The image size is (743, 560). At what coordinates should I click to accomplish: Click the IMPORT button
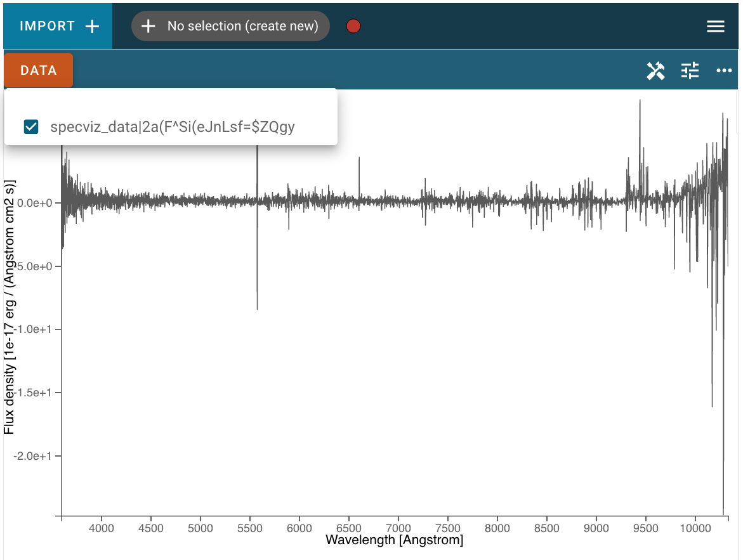[58, 26]
